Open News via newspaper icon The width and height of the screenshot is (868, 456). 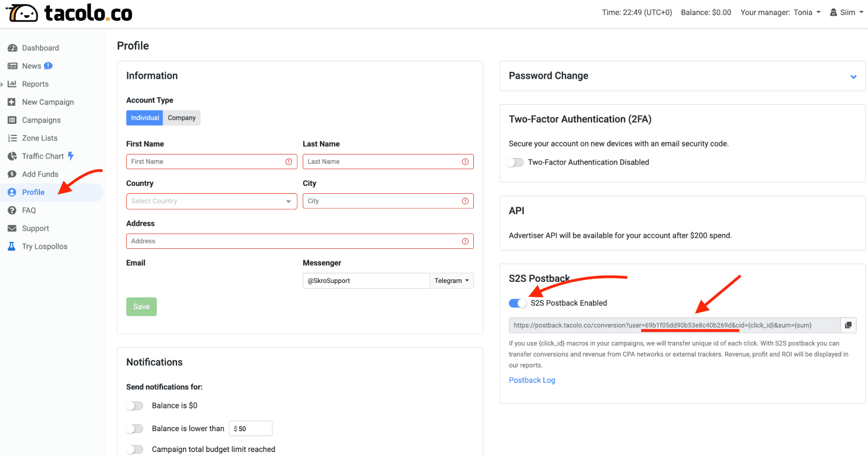pyautogui.click(x=12, y=66)
